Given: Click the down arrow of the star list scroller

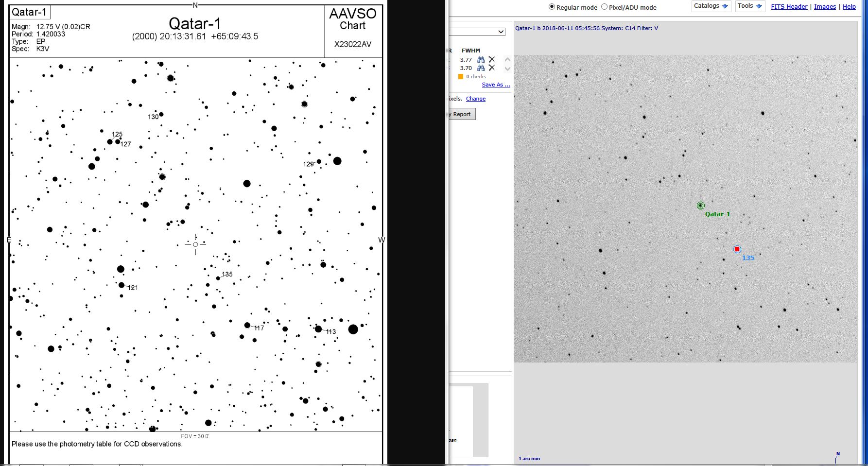Looking at the screenshot, I should coord(507,69).
